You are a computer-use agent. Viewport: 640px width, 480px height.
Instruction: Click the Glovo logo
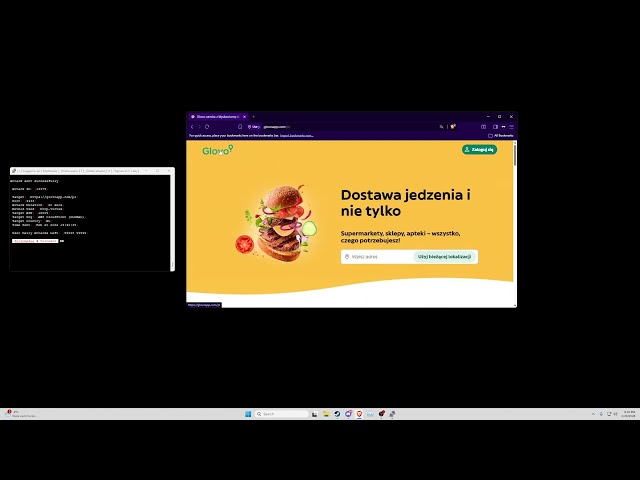coord(217,150)
